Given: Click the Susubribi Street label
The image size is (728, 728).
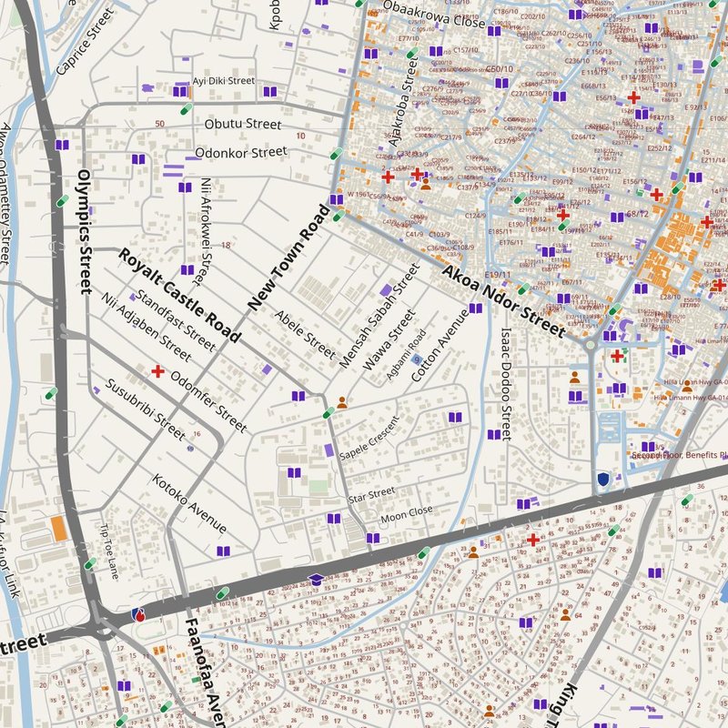Looking at the screenshot, I should click(x=145, y=409).
